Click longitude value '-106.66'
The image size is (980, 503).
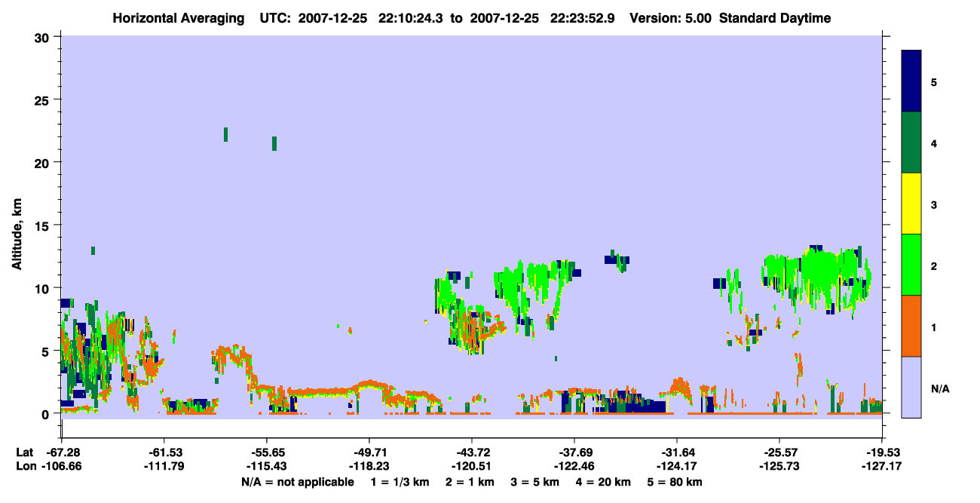point(63,466)
